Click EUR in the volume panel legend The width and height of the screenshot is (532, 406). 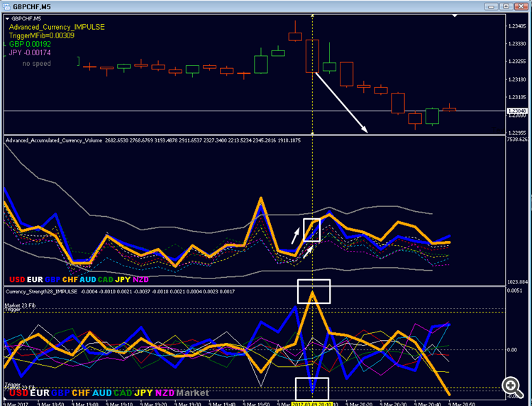click(35, 280)
